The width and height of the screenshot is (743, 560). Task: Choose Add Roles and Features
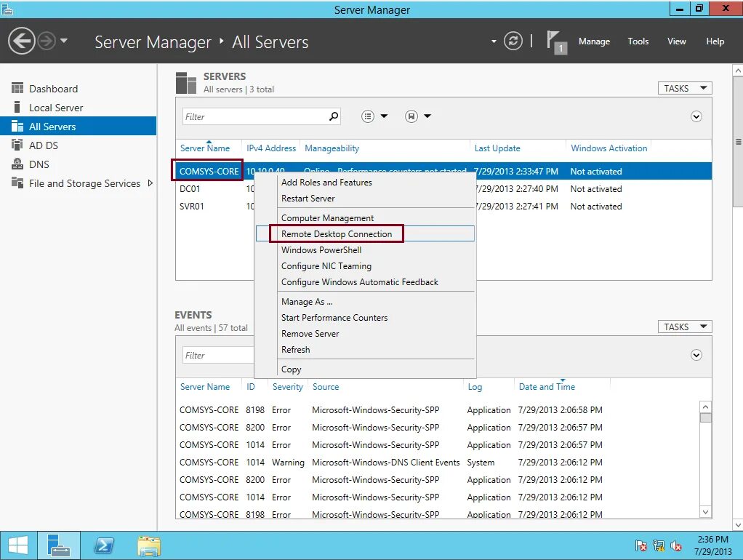[x=365, y=183]
